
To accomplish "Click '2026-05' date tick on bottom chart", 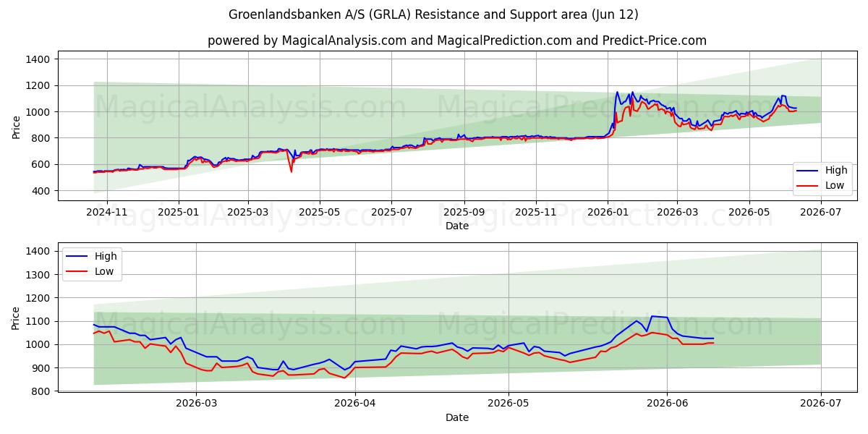I will 509,405.
